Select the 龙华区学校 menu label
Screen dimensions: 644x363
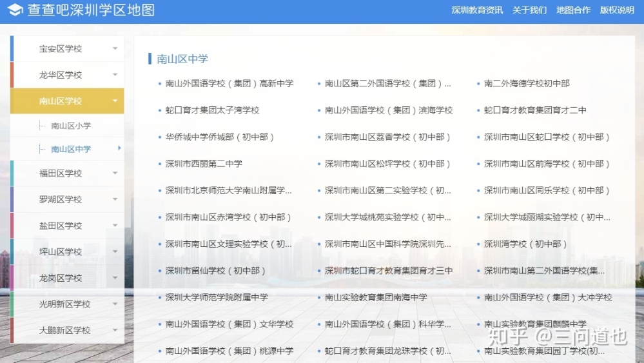[61, 75]
